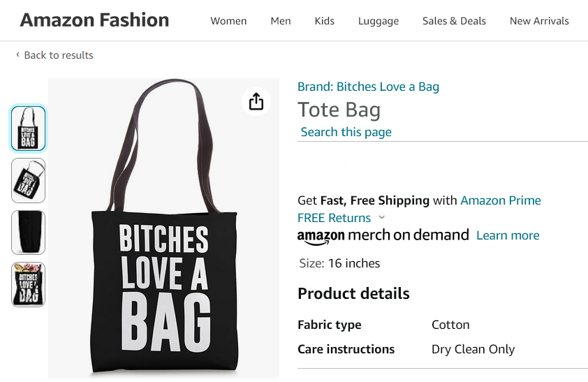Select the second angled bag thumbnail

pos(29,181)
